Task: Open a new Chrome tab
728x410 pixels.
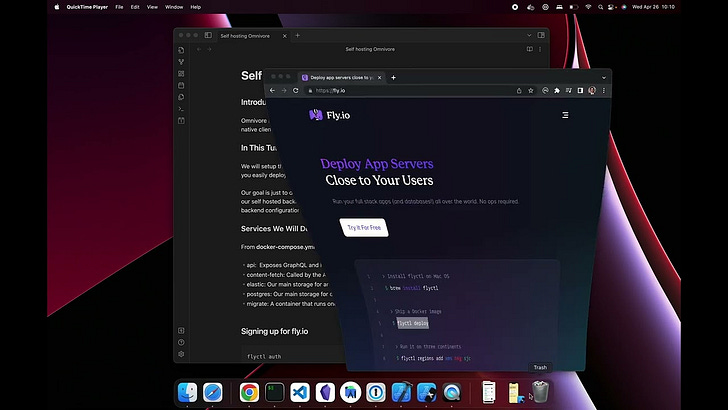Action: [x=393, y=78]
